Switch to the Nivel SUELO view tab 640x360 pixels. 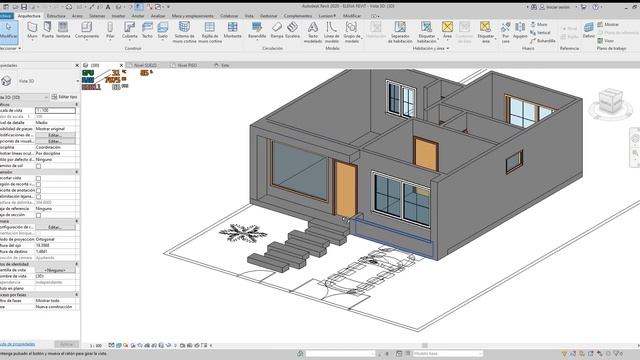tap(145, 65)
